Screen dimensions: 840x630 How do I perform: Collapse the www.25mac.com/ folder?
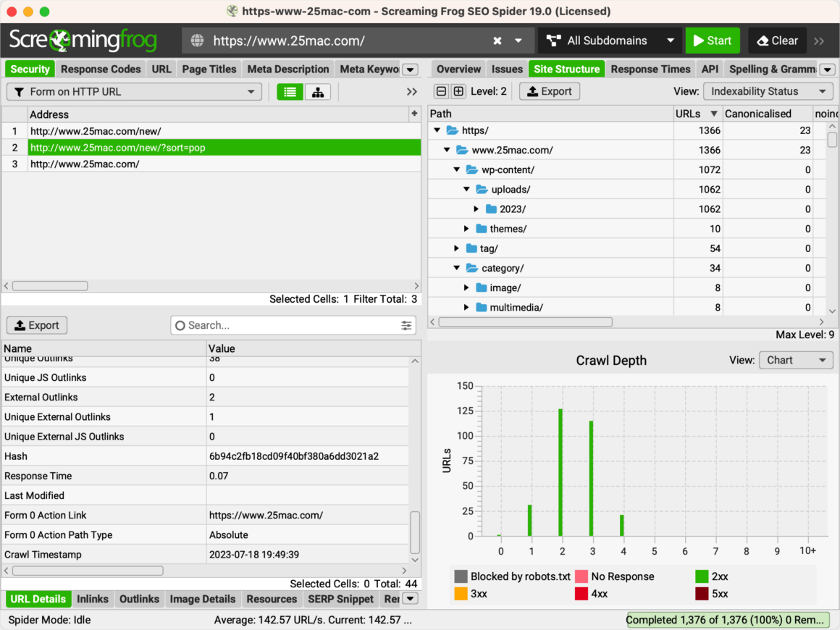click(x=447, y=150)
